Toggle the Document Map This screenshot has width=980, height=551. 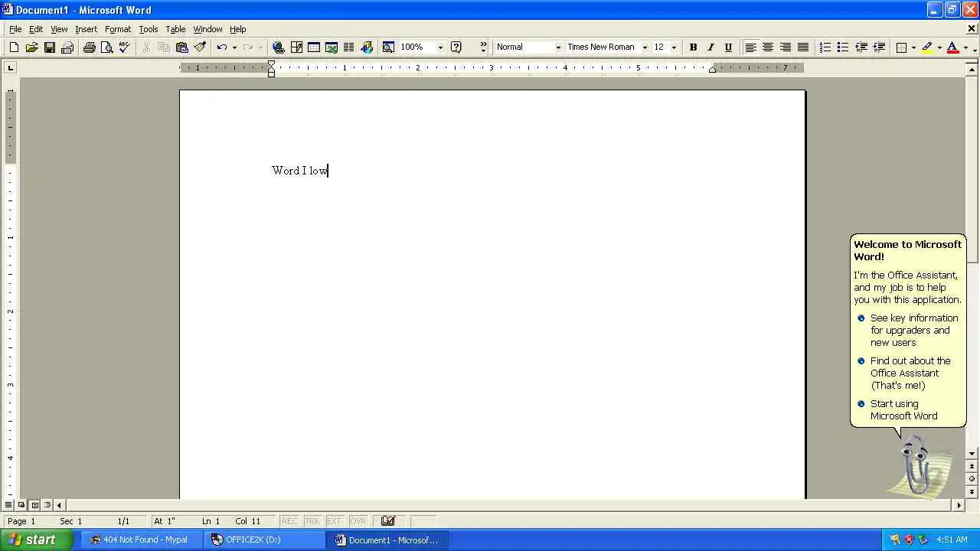click(388, 47)
